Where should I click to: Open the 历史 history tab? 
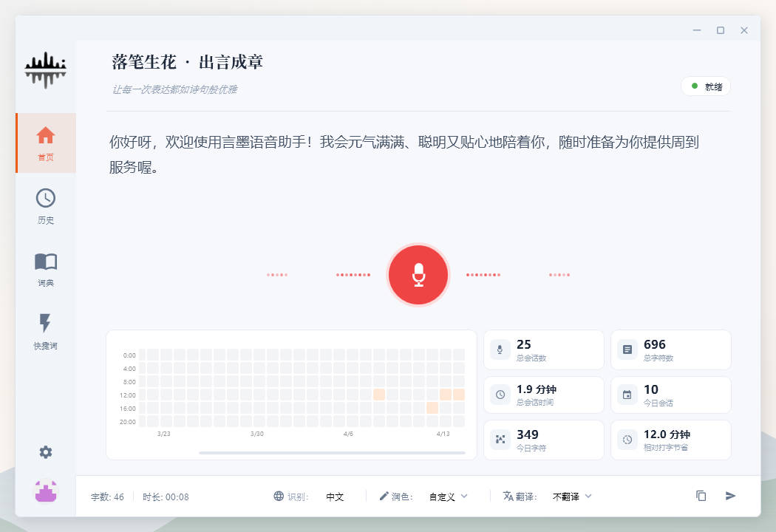(x=46, y=206)
